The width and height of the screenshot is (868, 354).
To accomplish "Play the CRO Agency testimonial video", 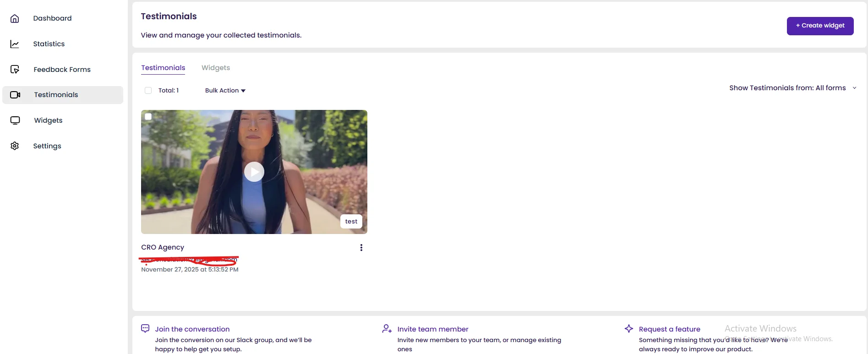I will (x=254, y=172).
